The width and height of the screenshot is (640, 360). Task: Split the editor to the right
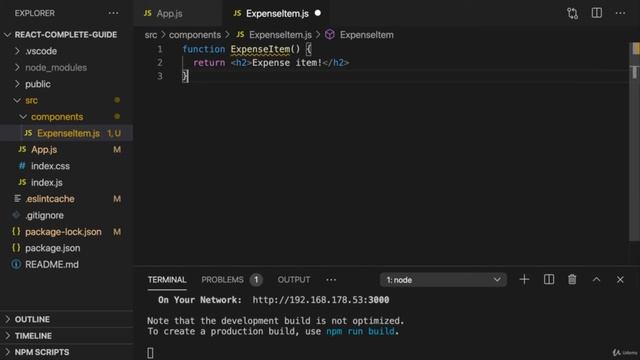pos(596,13)
